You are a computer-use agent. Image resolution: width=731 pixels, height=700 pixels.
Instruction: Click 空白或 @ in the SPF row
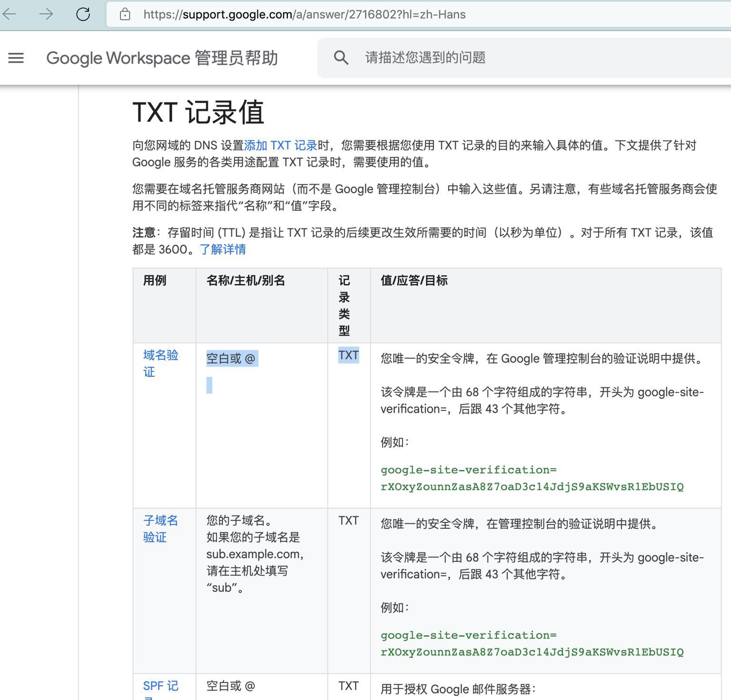[231, 686]
